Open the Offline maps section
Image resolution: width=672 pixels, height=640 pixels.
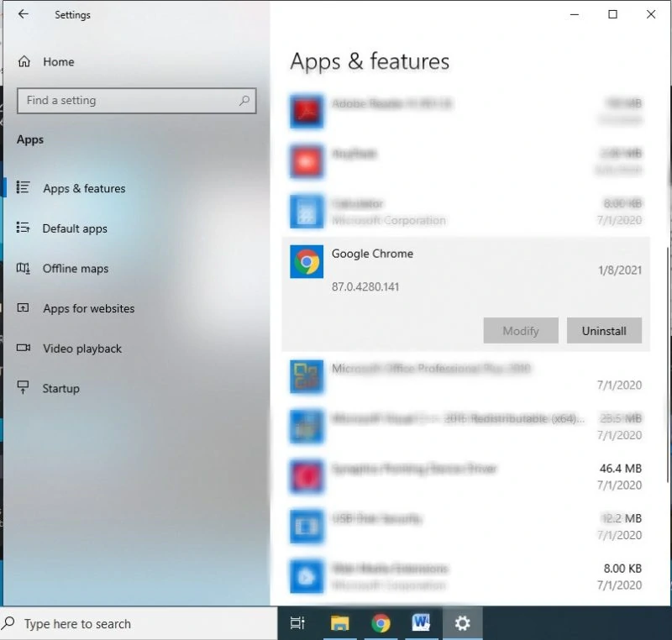point(62,269)
